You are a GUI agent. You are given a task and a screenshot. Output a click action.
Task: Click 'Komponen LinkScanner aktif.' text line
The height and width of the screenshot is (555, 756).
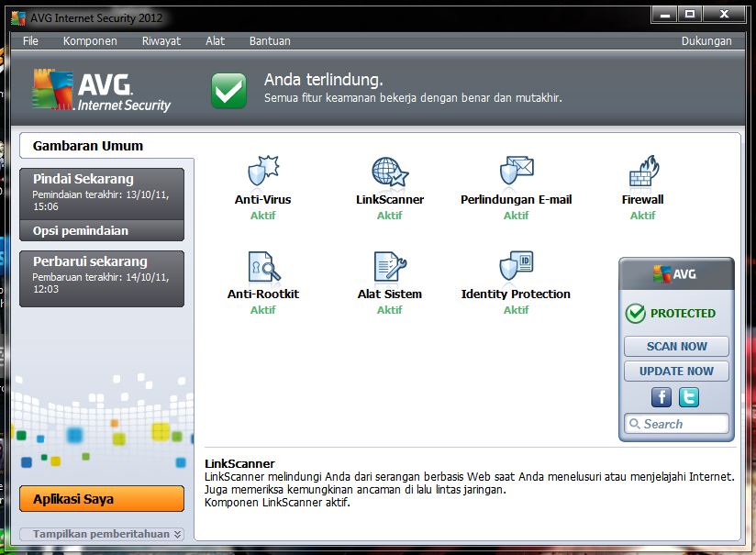pos(277,503)
